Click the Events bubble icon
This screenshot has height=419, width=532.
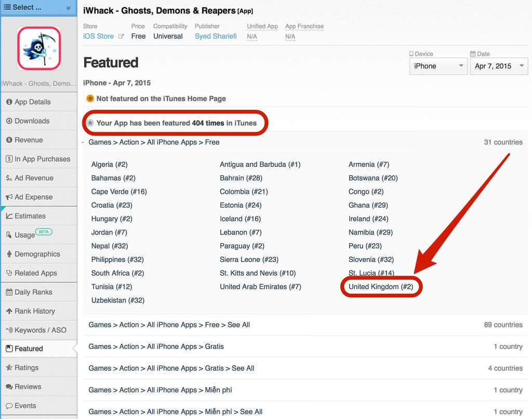(x=9, y=406)
